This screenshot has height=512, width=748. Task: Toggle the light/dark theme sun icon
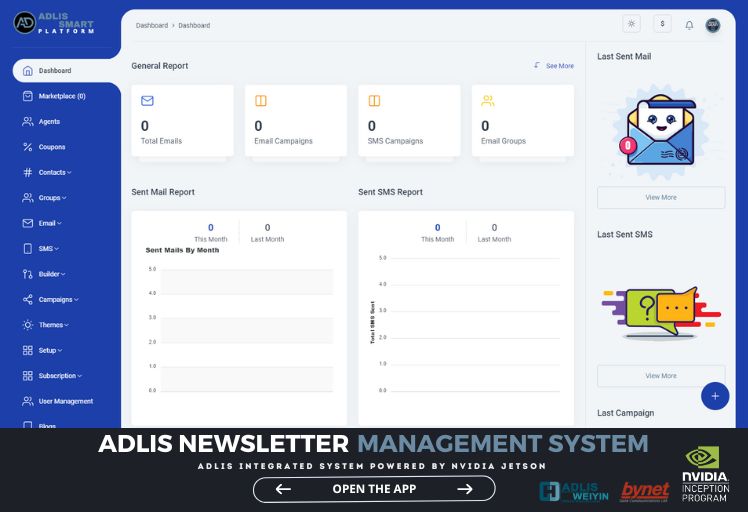[631, 25]
